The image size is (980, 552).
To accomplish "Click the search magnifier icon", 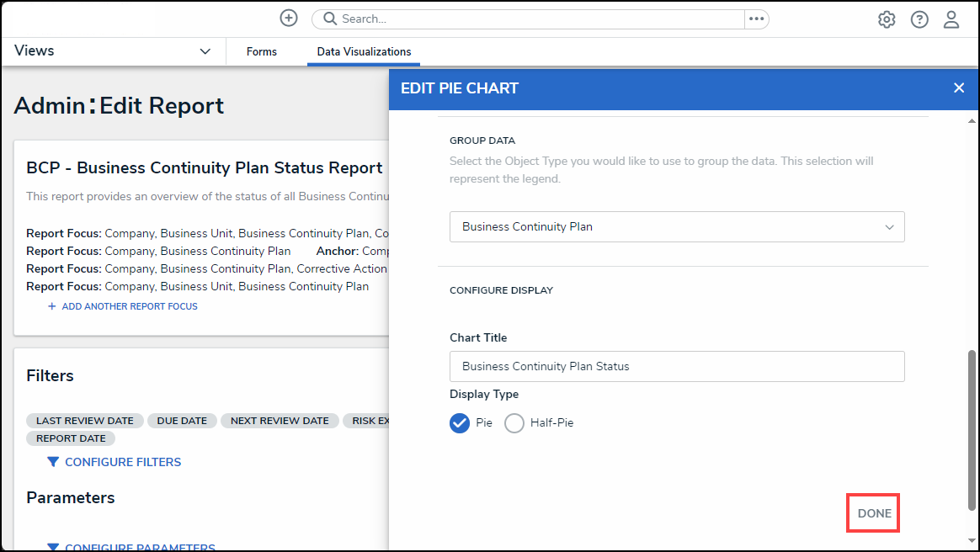I will 330,19.
